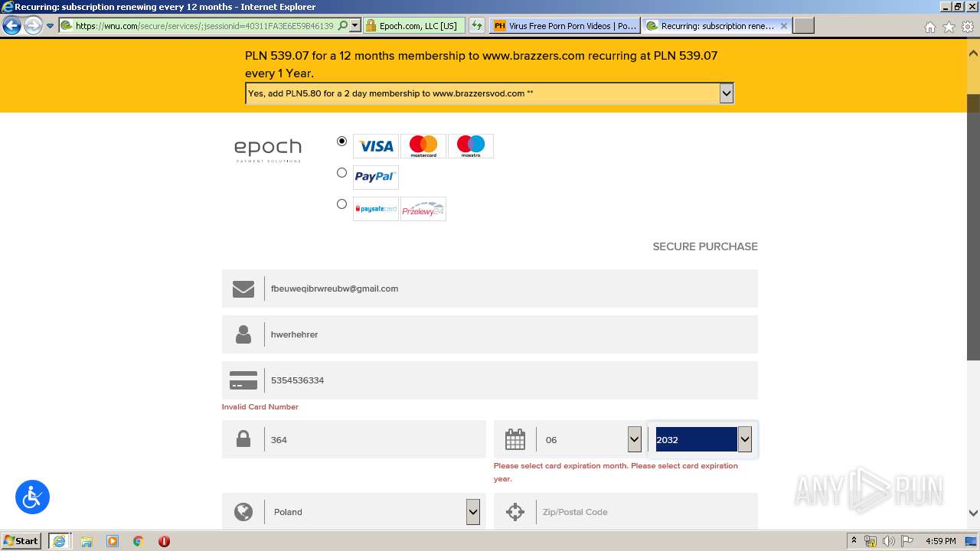This screenshot has width=980, height=551.
Task: Click the browser URL address field
Action: (x=205, y=25)
